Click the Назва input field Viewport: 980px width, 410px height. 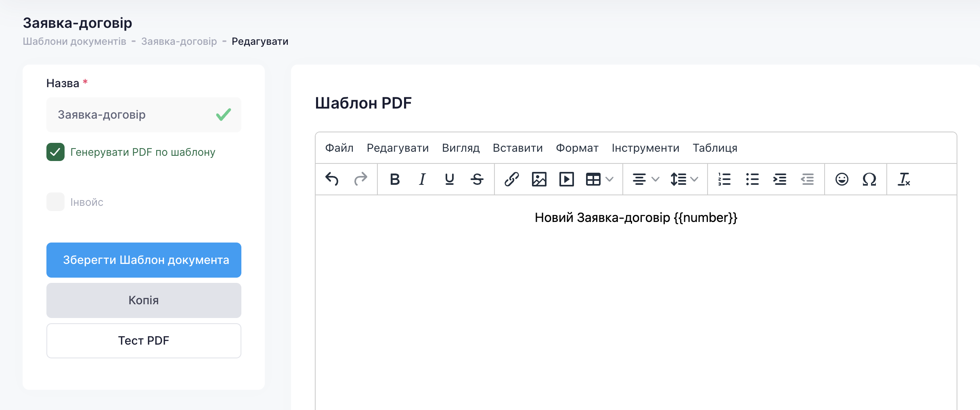(x=133, y=115)
